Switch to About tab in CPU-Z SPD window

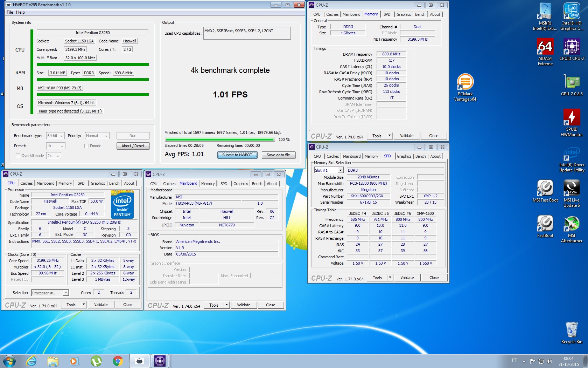click(435, 156)
